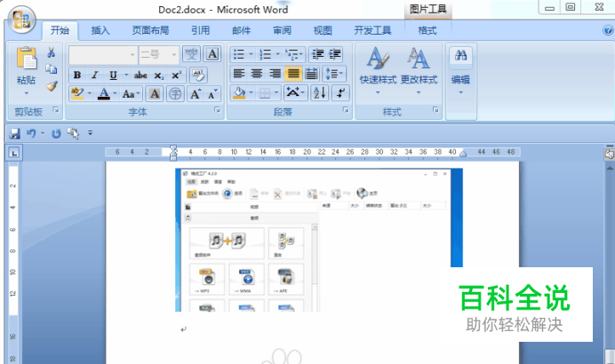Toggle character shading A
Image resolution: width=615 pixels, height=364 pixels.
(x=155, y=93)
